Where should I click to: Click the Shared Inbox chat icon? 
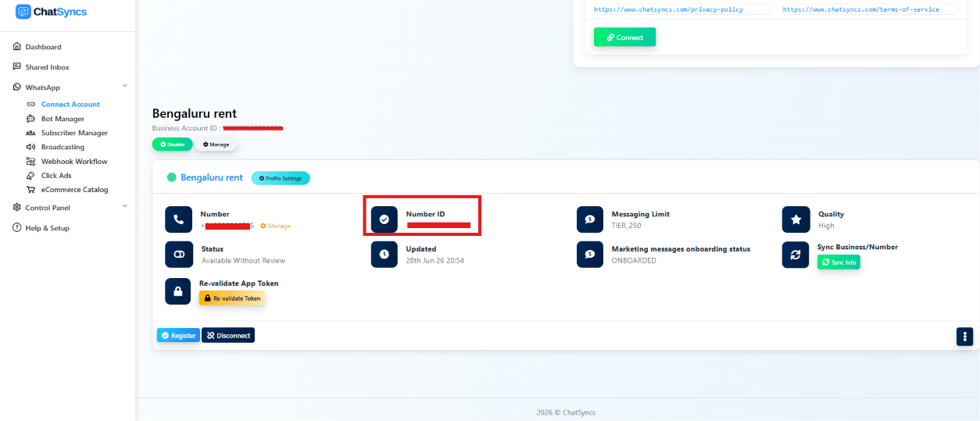pos(17,67)
